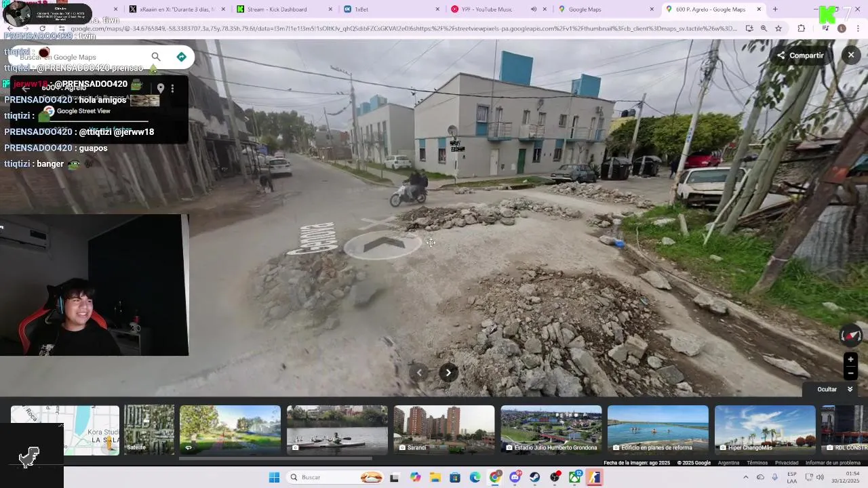Click the thumbnail strip horizontal scrollbar
The width and height of the screenshot is (868, 488).
point(275,459)
